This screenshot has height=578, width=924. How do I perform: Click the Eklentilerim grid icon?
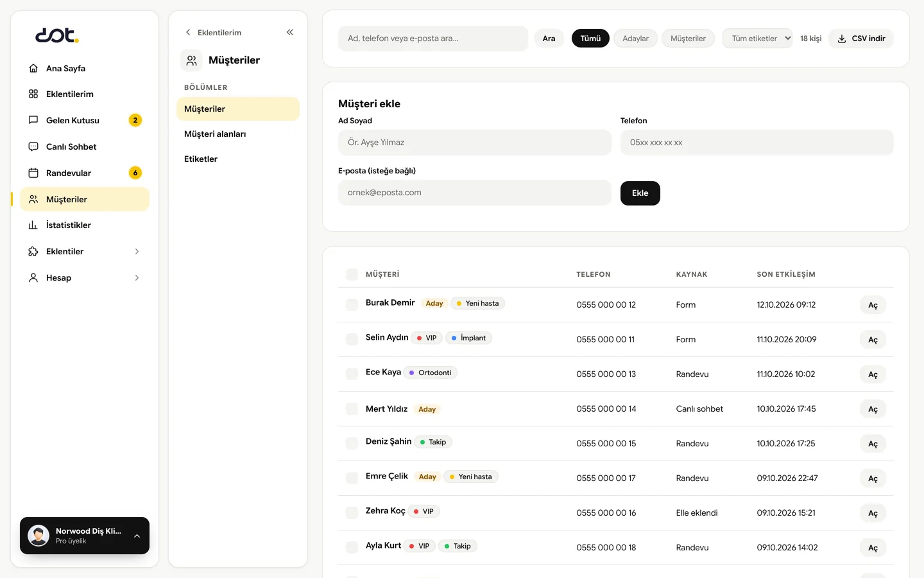click(33, 94)
